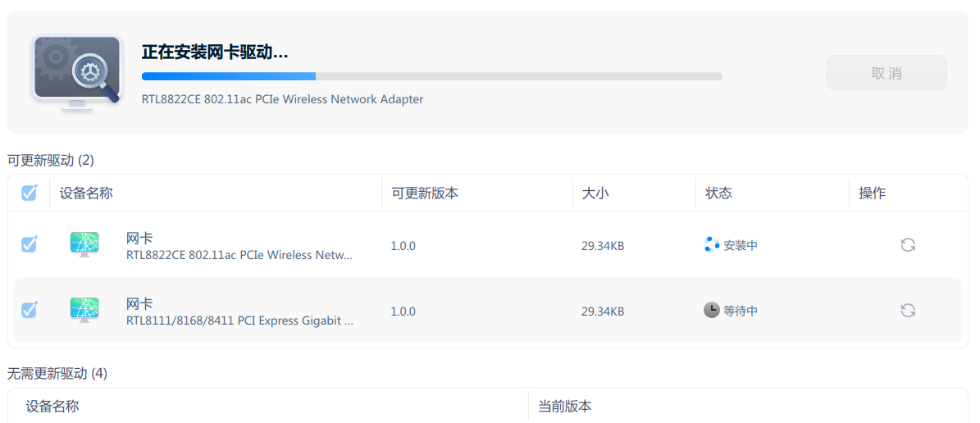Click the driver scan monitor icon
The width and height of the screenshot is (980, 423).
[77, 73]
